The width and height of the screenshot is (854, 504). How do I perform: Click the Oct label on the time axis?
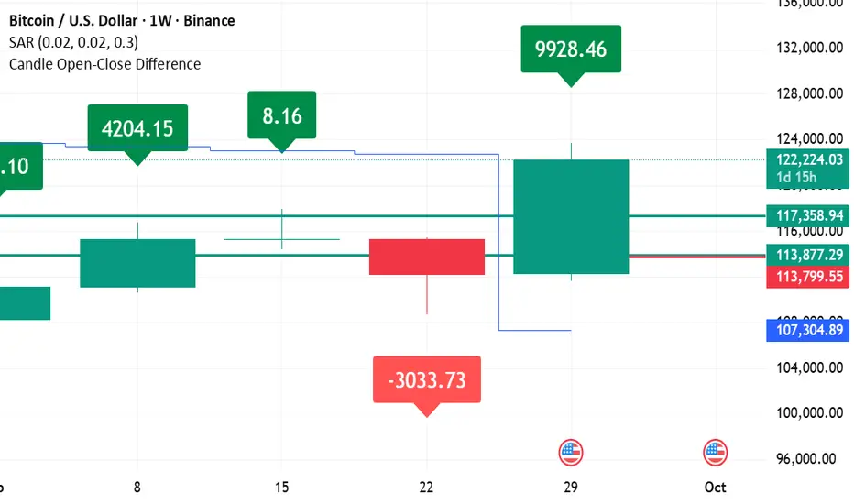716,487
